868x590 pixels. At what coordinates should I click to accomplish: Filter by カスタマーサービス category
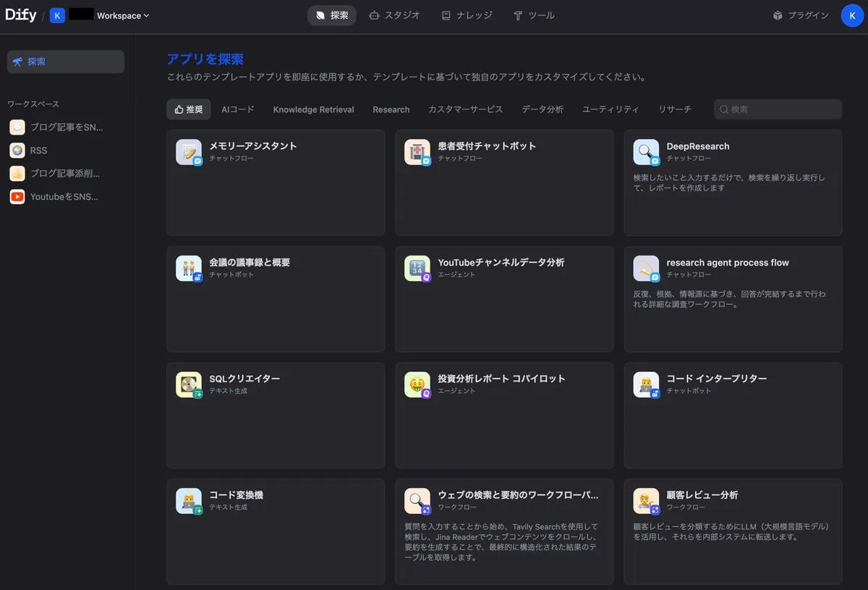pyautogui.click(x=465, y=109)
